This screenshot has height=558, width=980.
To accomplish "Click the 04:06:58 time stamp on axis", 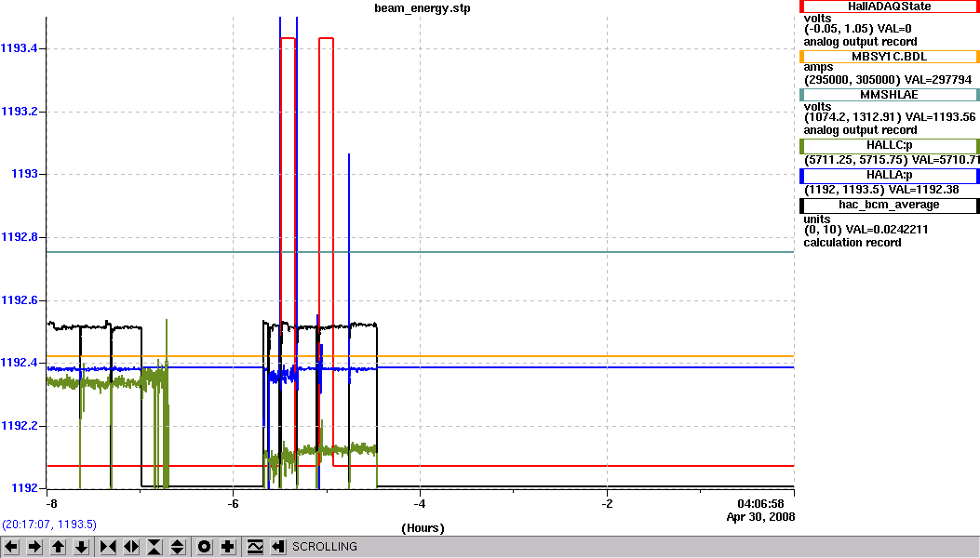I will (760, 504).
